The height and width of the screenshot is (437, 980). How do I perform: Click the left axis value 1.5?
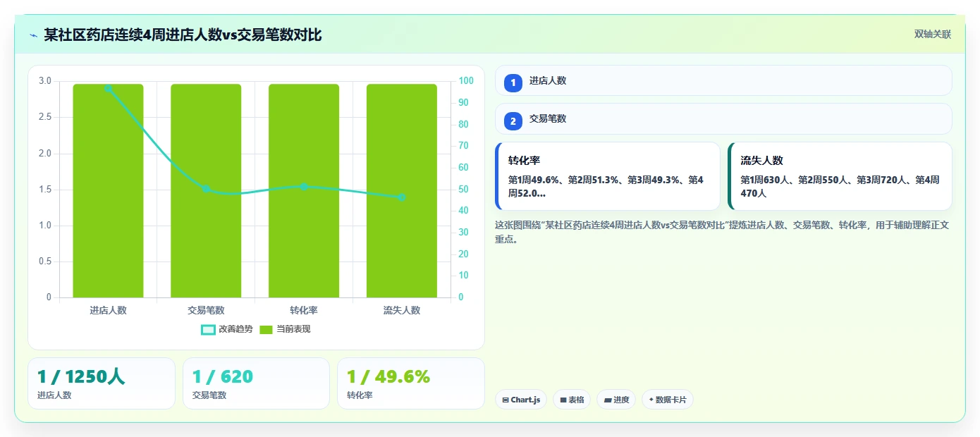(45, 190)
